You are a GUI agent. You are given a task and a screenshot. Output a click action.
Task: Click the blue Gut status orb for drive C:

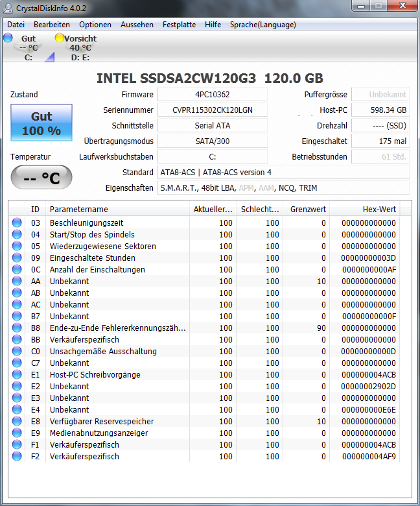(8, 38)
